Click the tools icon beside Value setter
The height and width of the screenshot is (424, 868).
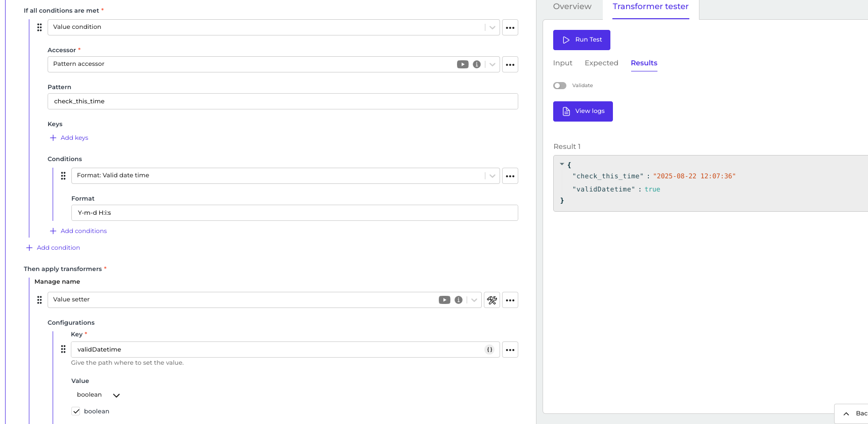492,300
